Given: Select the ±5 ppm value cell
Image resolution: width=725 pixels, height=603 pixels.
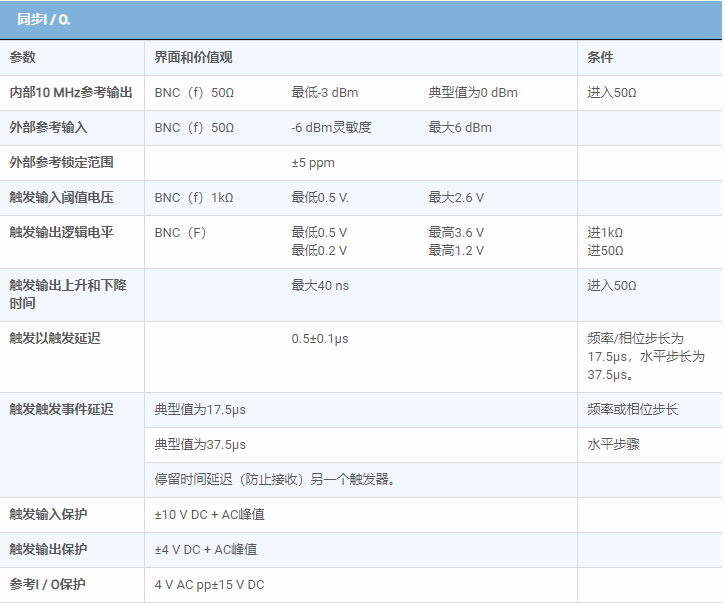Looking at the screenshot, I should [x=313, y=163].
